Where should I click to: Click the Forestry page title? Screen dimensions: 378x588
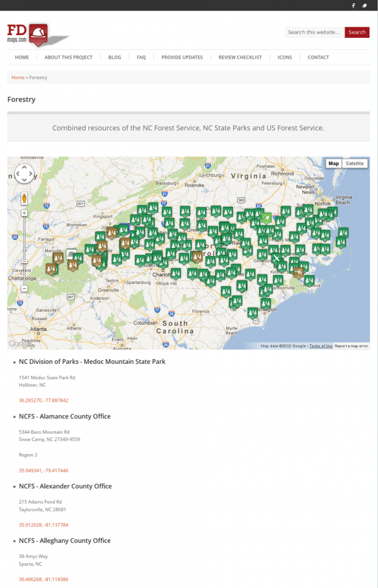[22, 99]
